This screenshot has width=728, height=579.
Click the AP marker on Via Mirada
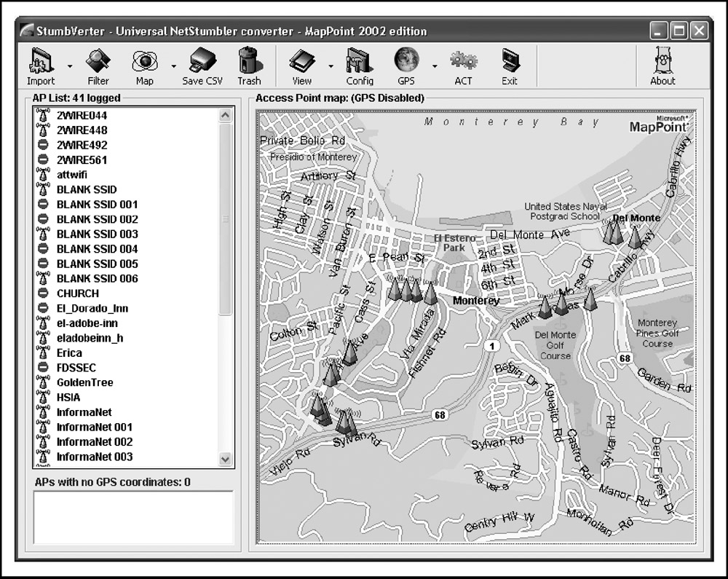[x=430, y=293]
